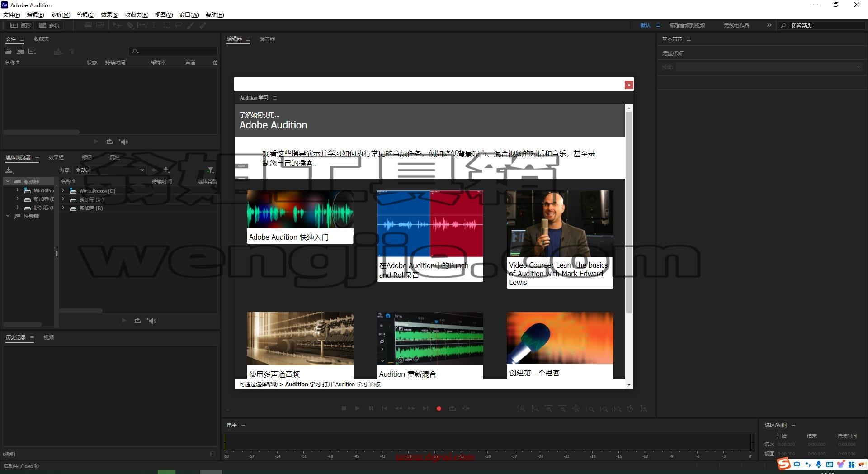
Task: Select the Move tool in top toolbar
Action: 117,25
